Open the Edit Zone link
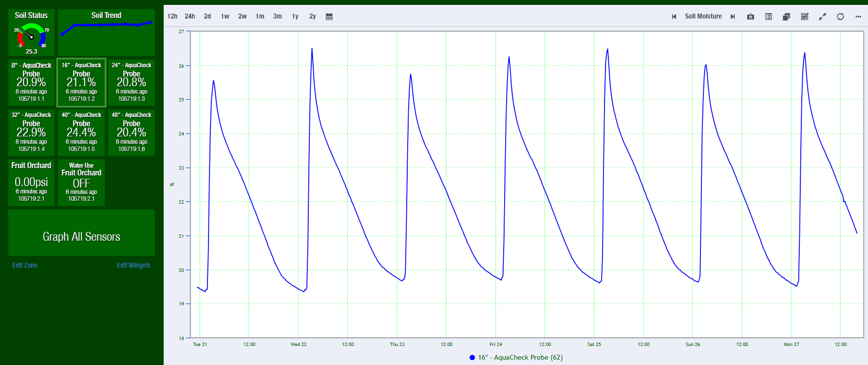868x365 pixels. point(25,265)
